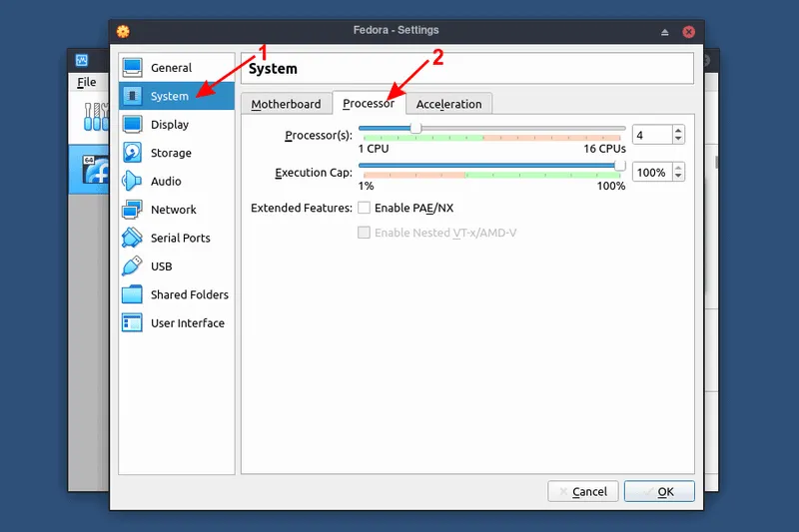The height and width of the screenshot is (532, 799).
Task: Click the tools icon in VirtualBox Manager
Action: point(96,117)
